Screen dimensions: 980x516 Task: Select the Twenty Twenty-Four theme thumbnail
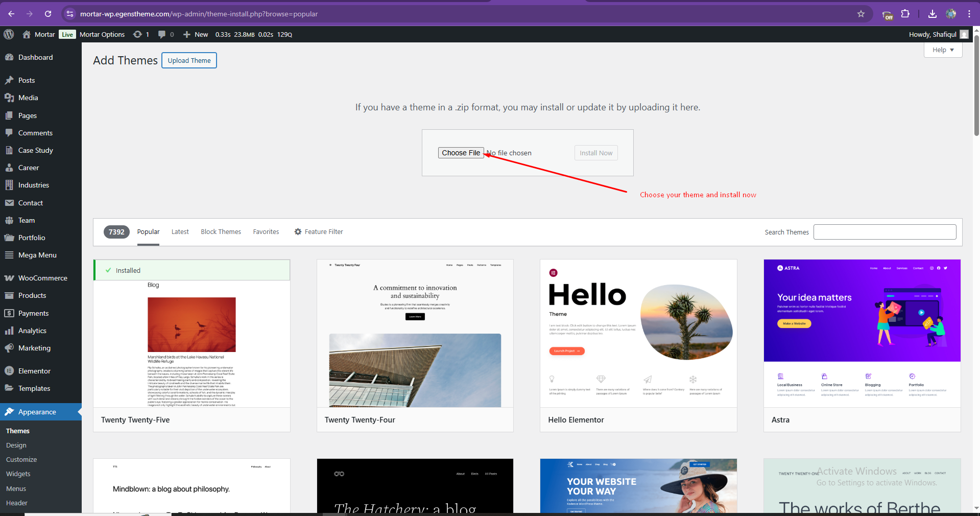point(415,333)
